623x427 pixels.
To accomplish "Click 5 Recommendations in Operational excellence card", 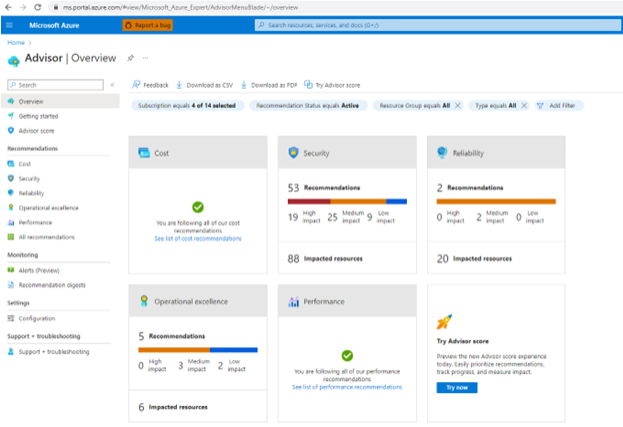I will pos(172,336).
